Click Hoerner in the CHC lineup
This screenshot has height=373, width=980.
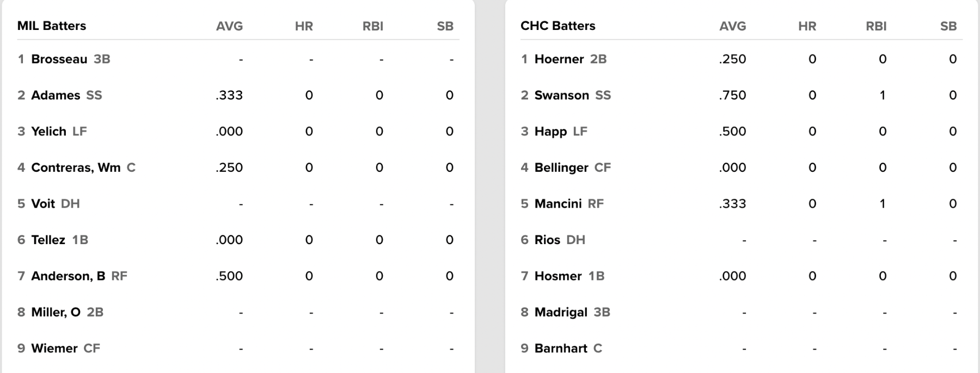(559, 59)
